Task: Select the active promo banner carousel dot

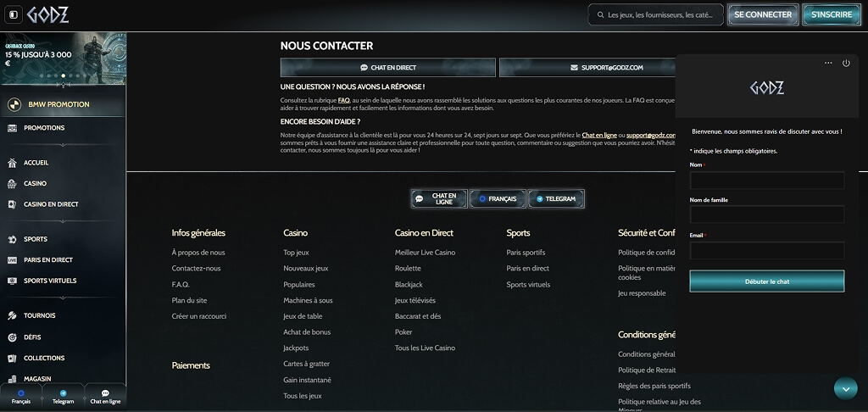Action: click(63, 75)
